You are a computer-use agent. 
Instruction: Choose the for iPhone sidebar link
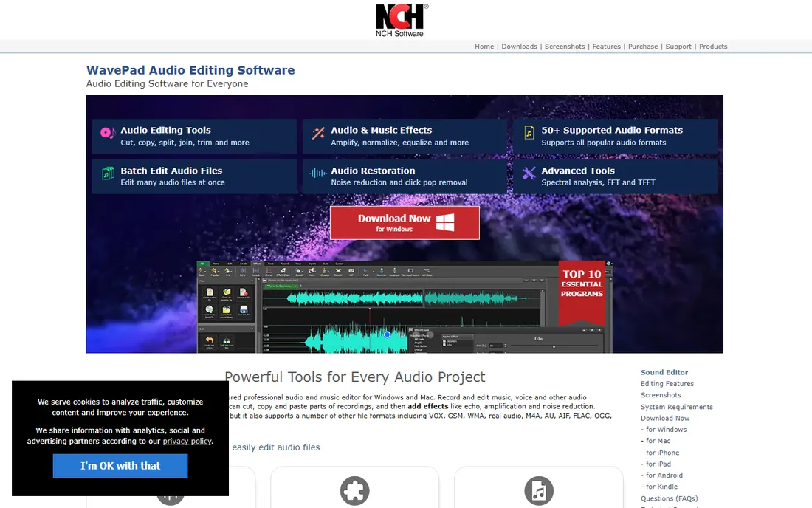pos(662,453)
